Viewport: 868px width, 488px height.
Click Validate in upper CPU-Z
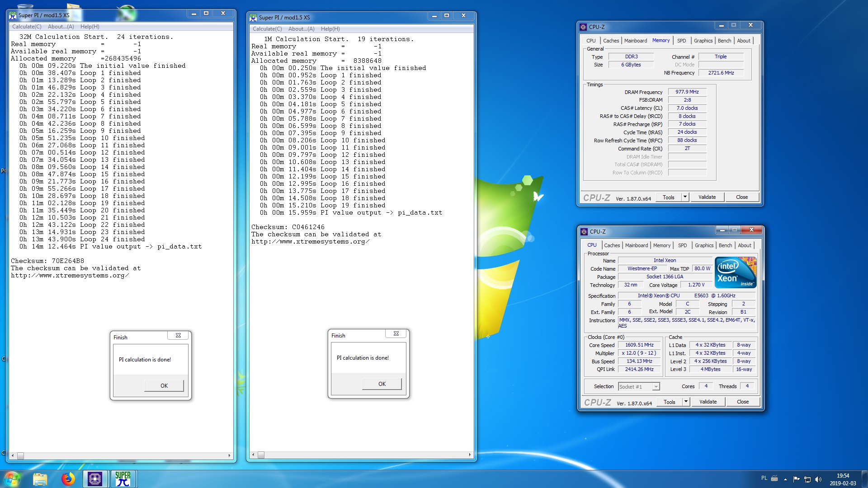point(707,197)
